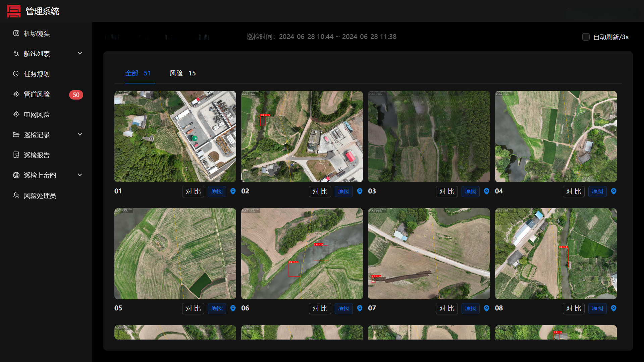Select the 航线列表 route icon
The height and width of the screenshot is (362, 644).
[x=16, y=54]
